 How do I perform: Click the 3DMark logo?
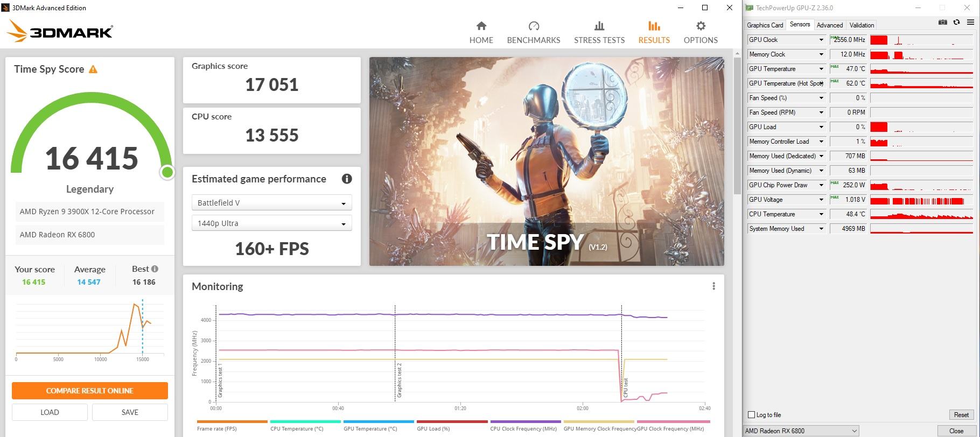(60, 32)
